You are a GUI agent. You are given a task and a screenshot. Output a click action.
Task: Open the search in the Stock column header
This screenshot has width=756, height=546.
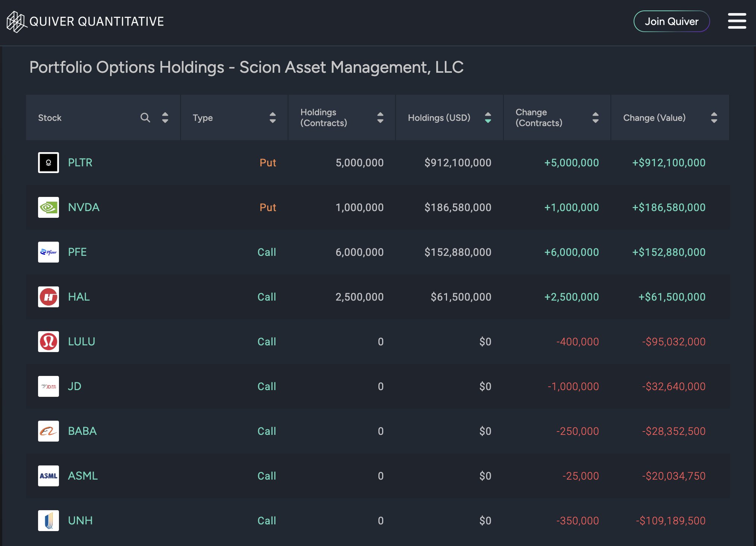145,117
